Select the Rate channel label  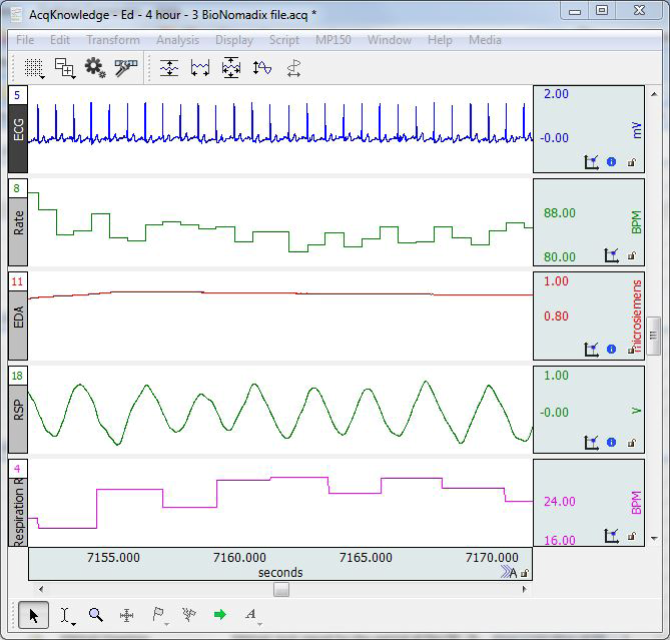click(x=18, y=231)
